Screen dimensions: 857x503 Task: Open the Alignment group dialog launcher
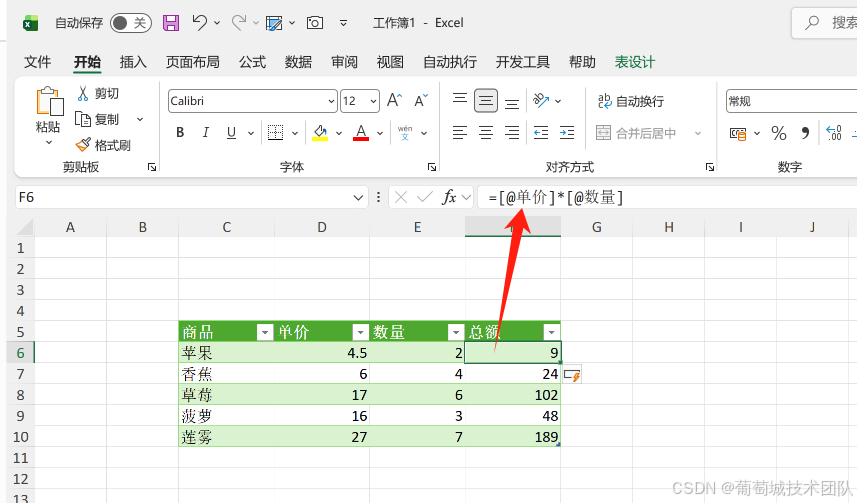(x=709, y=167)
